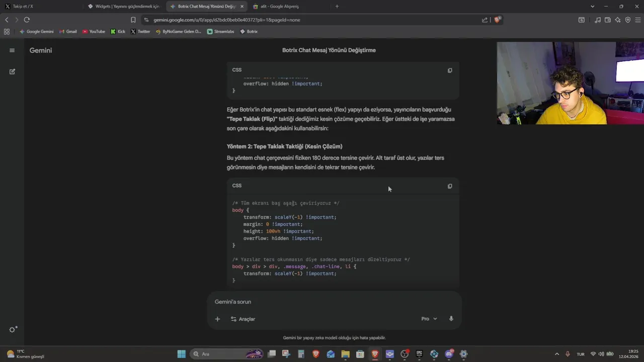Click the plus add-file icon in prompt box
This screenshot has width=644, height=362.
coord(217,319)
